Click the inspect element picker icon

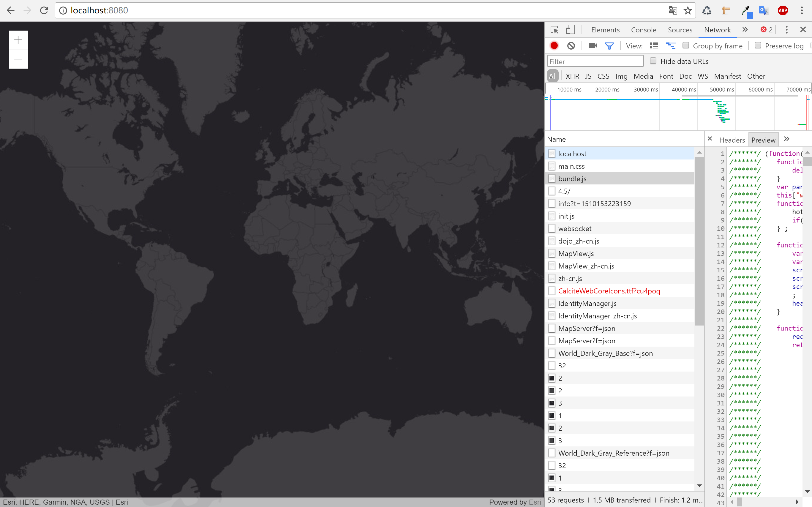[554, 30]
